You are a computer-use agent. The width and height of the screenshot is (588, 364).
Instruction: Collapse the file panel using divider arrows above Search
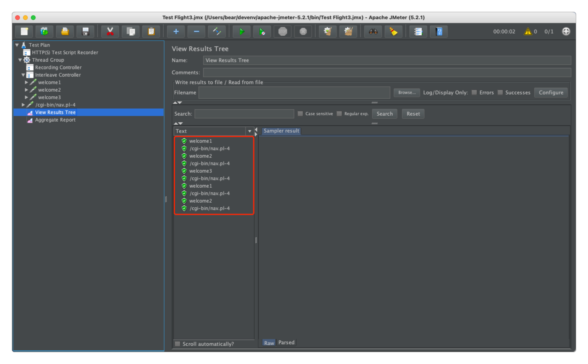tap(178, 103)
